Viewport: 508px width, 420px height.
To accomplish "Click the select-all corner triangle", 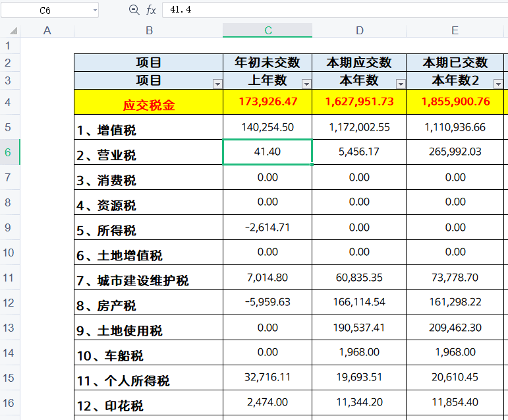I will [x=14, y=31].
